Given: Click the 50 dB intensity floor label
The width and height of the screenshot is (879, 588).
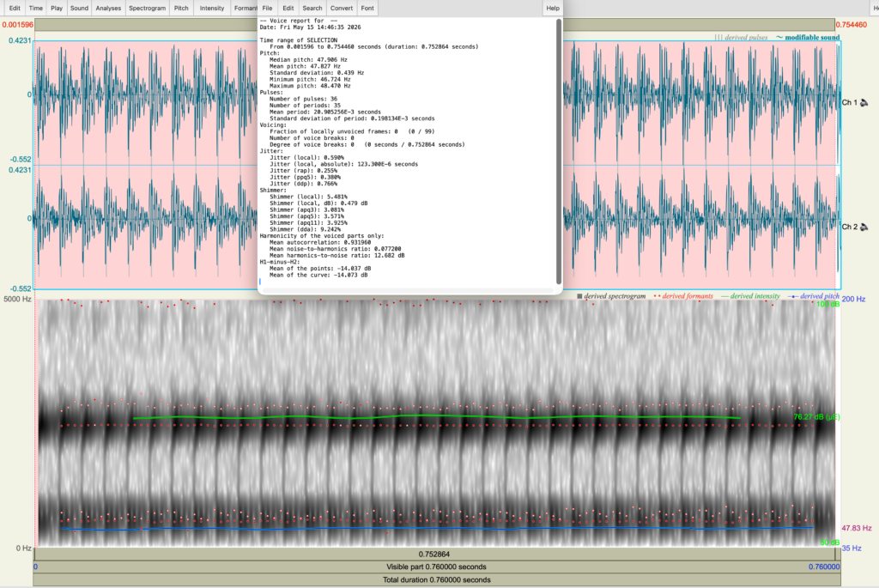Looking at the screenshot, I should pos(830,543).
